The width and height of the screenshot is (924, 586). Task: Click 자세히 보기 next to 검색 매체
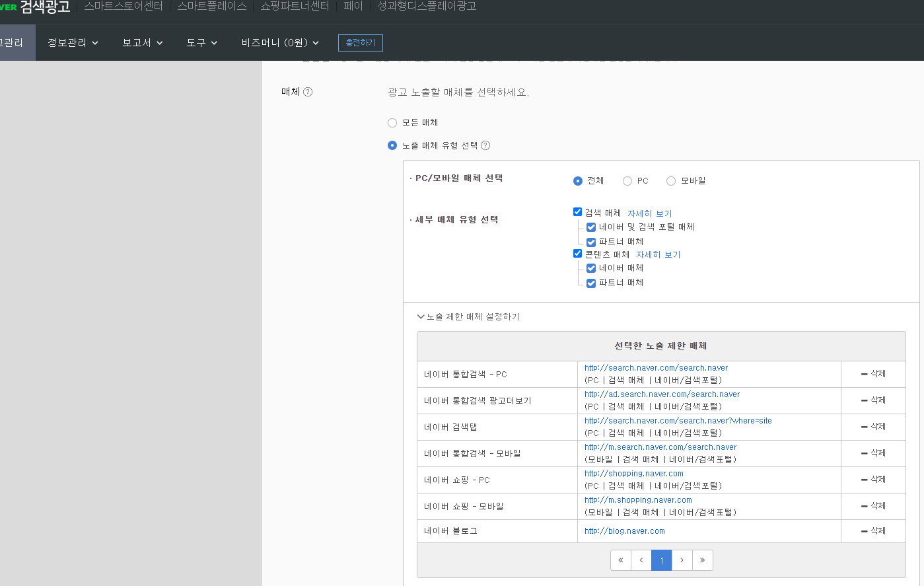pyautogui.click(x=650, y=214)
